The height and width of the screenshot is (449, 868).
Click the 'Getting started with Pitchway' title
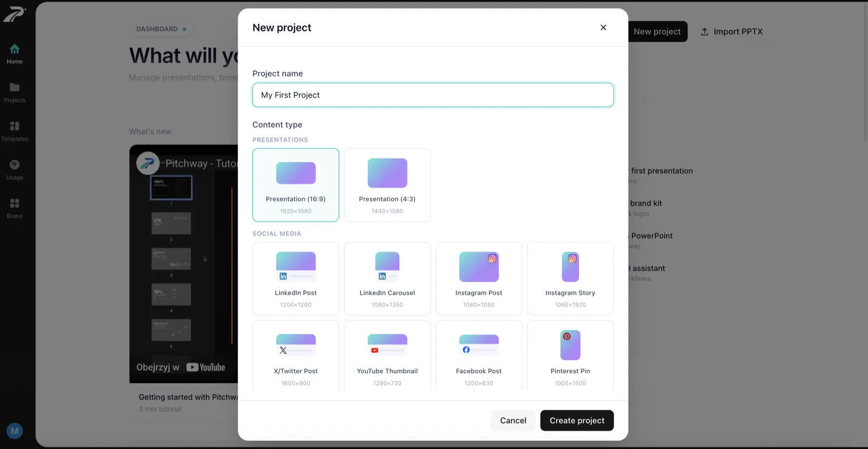point(188,397)
